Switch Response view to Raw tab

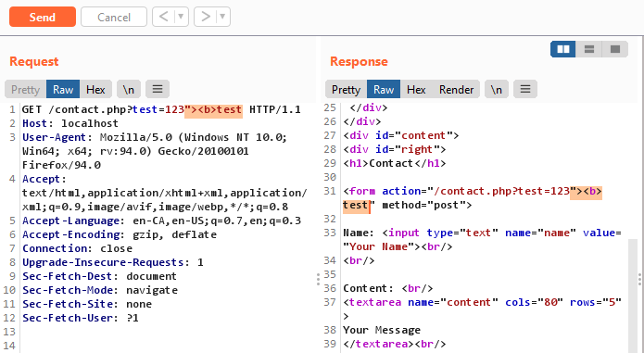point(384,89)
